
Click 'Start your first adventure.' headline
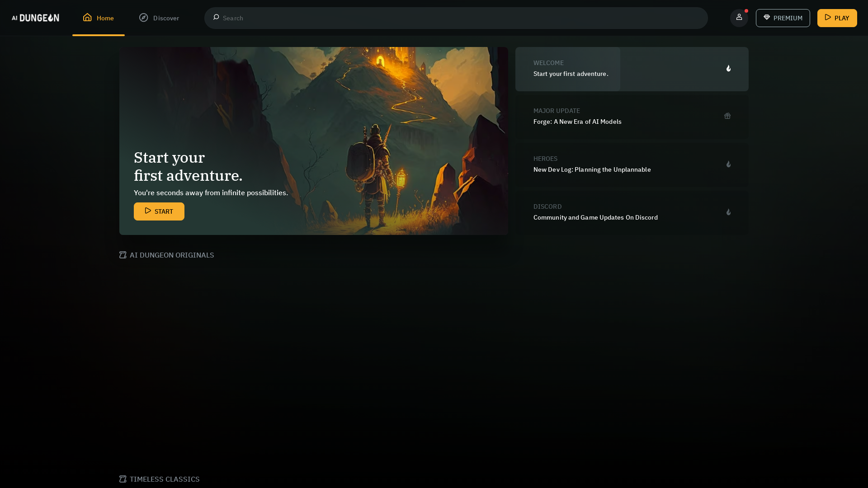(188, 166)
